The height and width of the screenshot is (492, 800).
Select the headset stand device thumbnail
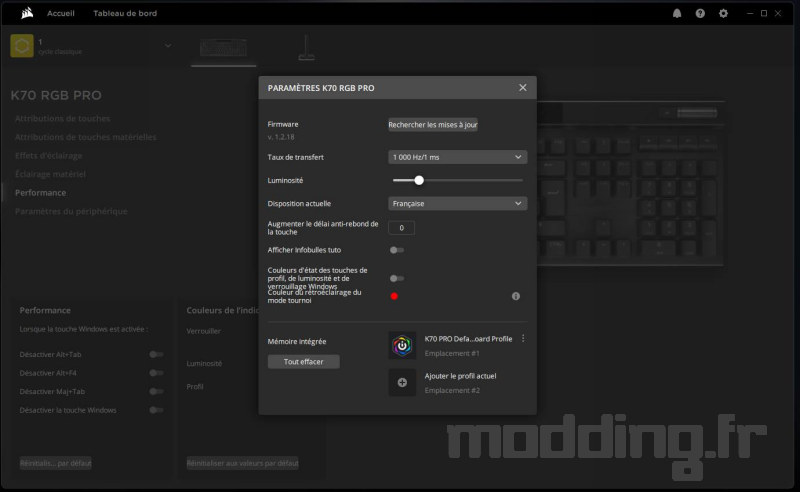coord(306,48)
